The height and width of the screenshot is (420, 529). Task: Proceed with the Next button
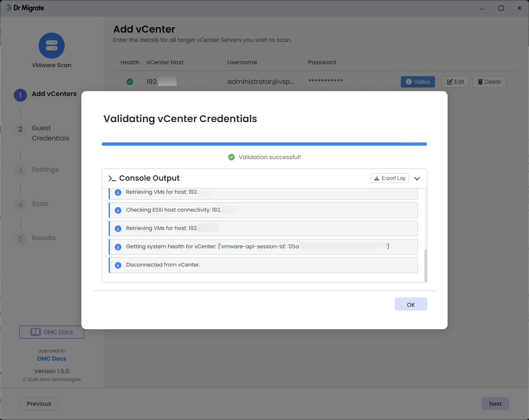tap(495, 404)
